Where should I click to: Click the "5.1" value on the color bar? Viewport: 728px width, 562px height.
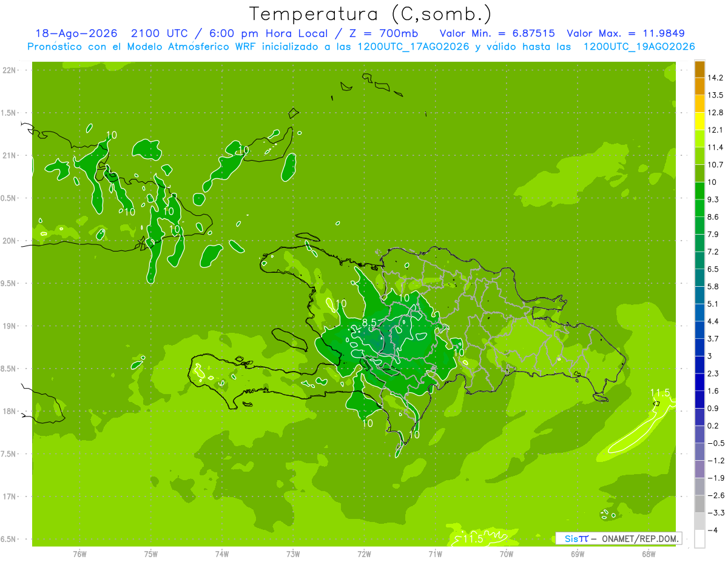click(713, 303)
